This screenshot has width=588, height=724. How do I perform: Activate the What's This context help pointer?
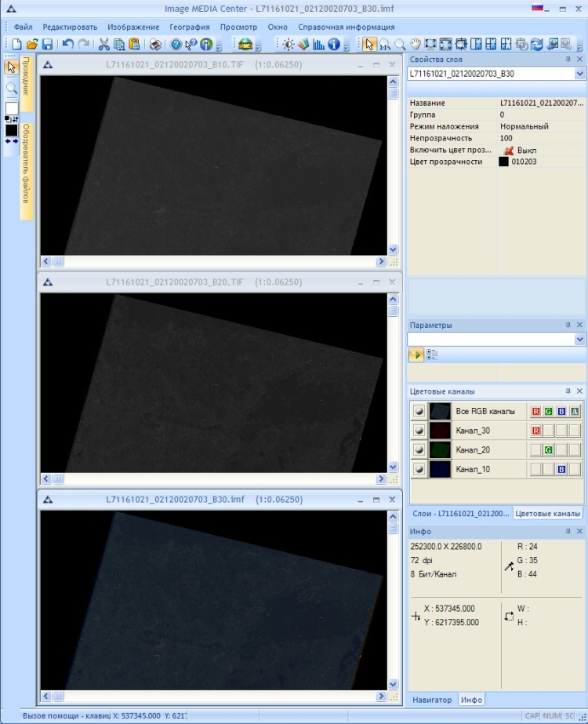tap(191, 45)
